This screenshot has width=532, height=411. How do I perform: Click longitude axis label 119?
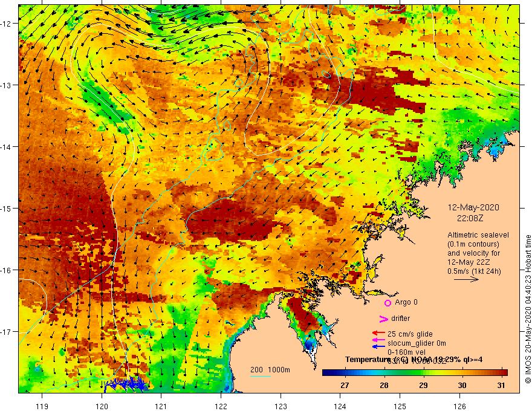coord(42,406)
